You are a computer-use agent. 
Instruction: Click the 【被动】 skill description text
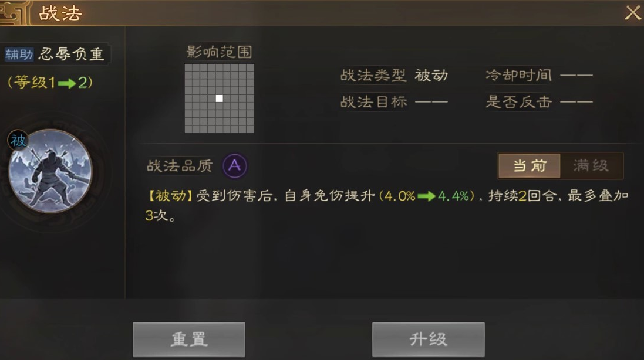[x=387, y=205]
